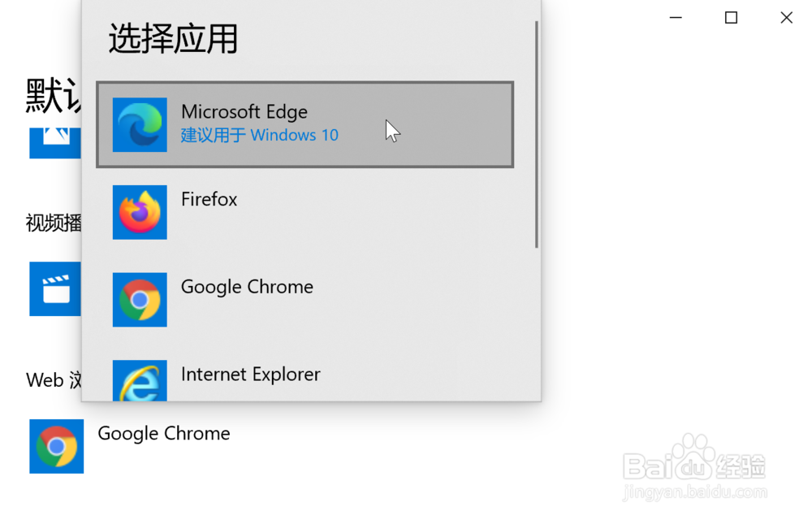Click the '选择应用' popup heading
This screenshot has width=812, height=520.
[173, 39]
